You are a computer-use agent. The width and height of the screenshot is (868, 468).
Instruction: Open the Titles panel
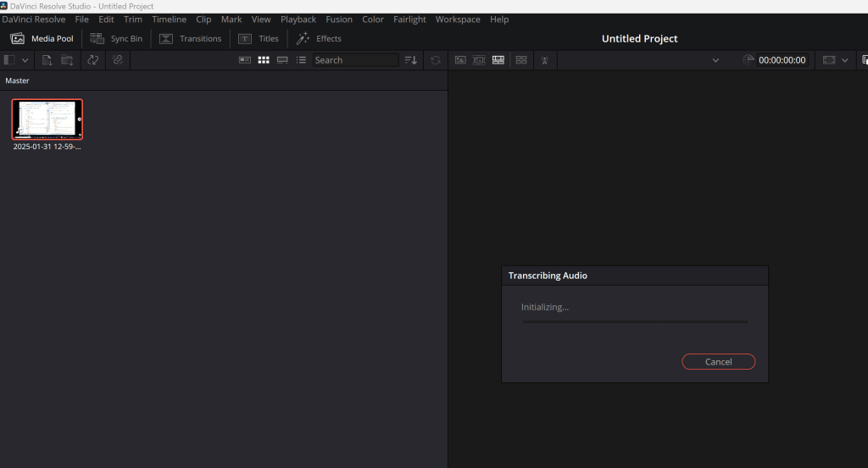click(259, 38)
